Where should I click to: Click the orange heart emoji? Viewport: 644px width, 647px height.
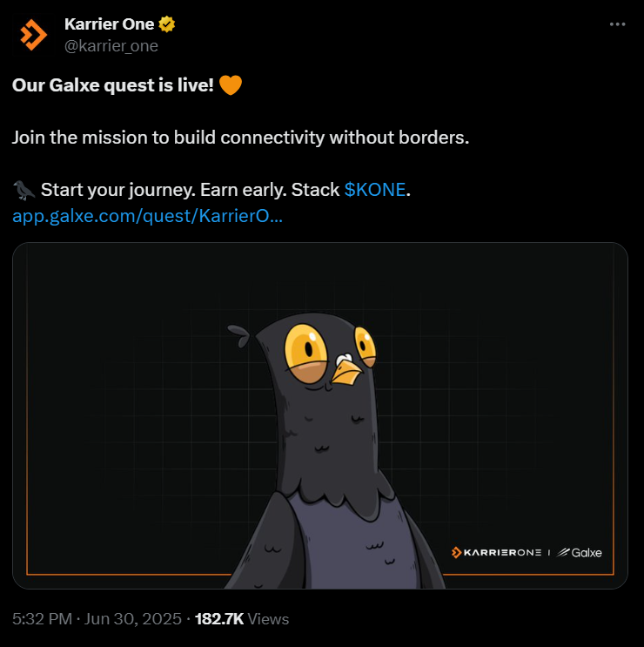click(x=230, y=85)
